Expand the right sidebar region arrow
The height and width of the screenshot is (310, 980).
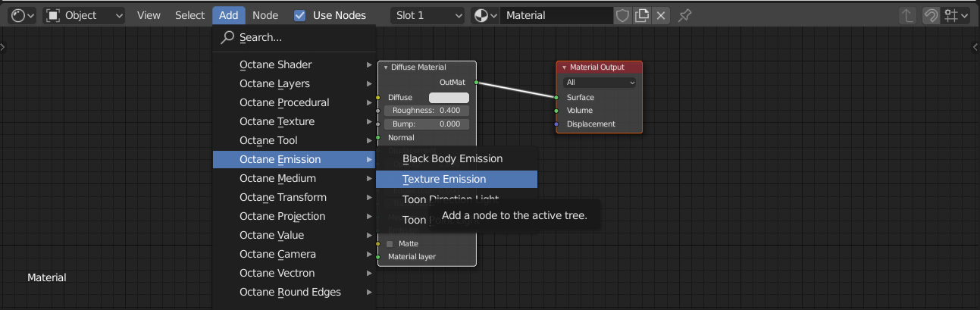(x=975, y=47)
